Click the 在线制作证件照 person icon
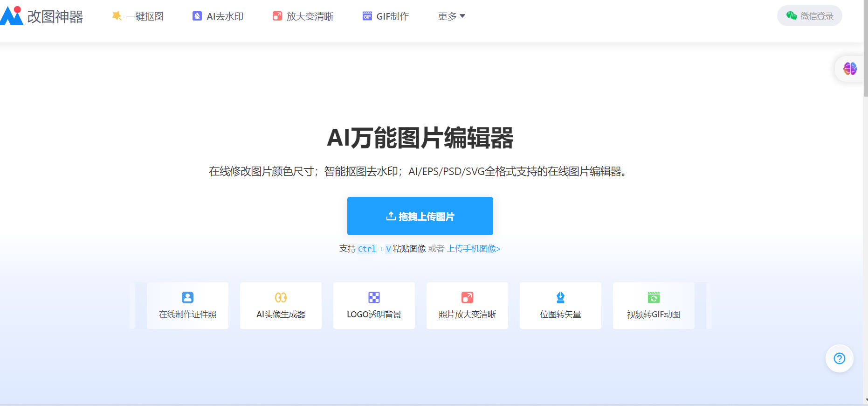The width and height of the screenshot is (868, 406). pos(187,297)
